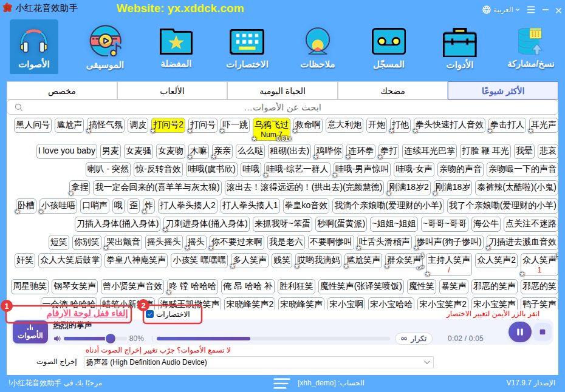The height and width of the screenshot is (392, 565).
Task: Click the bottom status bar list icon
Action: (281, 383)
